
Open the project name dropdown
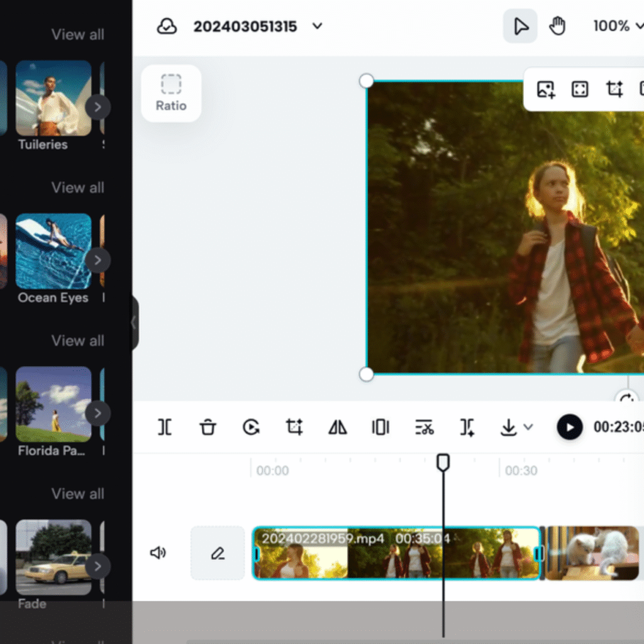[318, 26]
